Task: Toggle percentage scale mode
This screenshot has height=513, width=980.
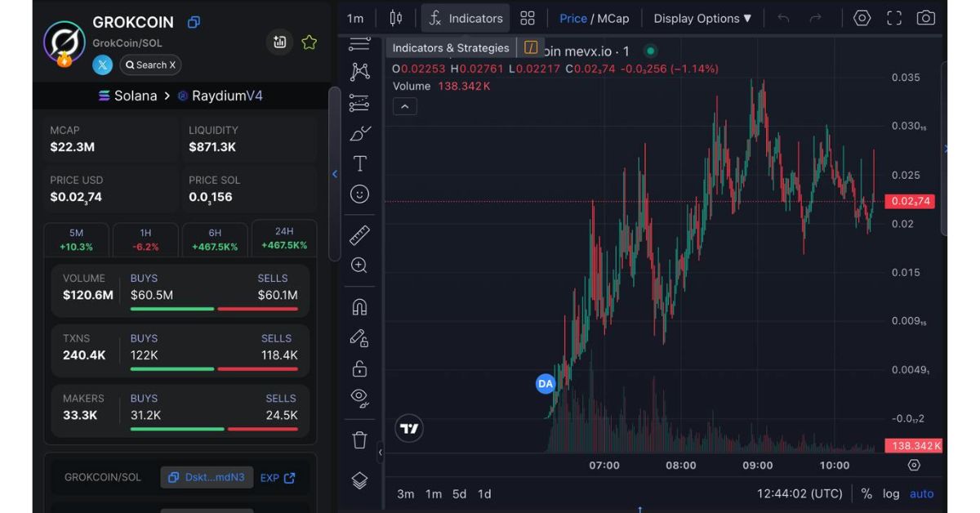Action: (x=866, y=493)
